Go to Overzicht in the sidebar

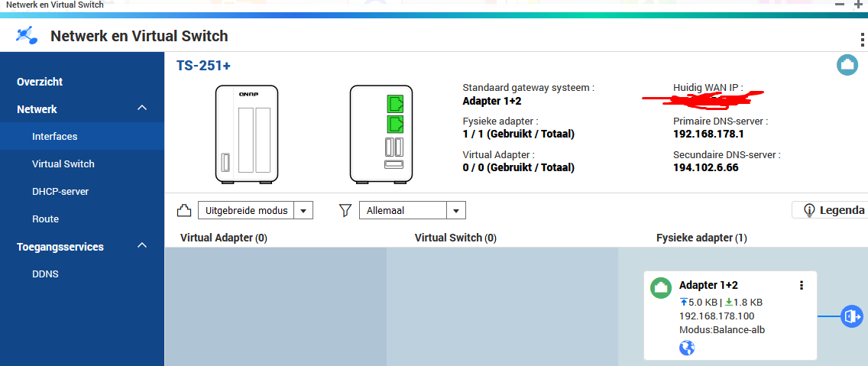pos(40,82)
